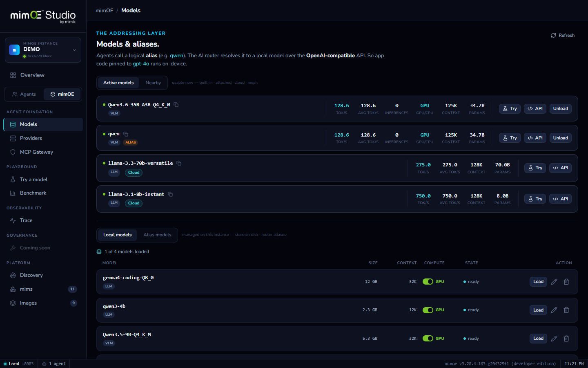Image resolution: width=588 pixels, height=368 pixels.
Task: Open the Providers page
Action: pos(43,138)
